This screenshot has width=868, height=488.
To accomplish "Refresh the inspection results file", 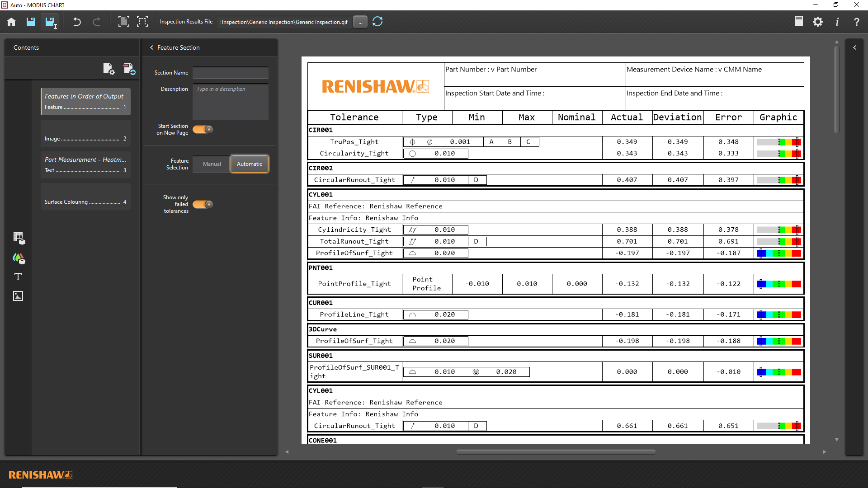I will point(377,22).
